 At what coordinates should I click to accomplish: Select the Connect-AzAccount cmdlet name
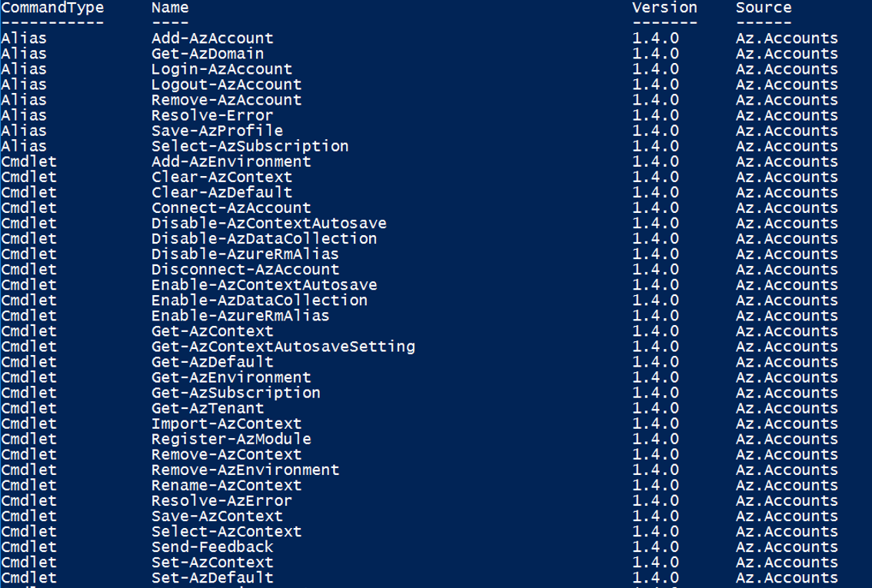tap(231, 208)
